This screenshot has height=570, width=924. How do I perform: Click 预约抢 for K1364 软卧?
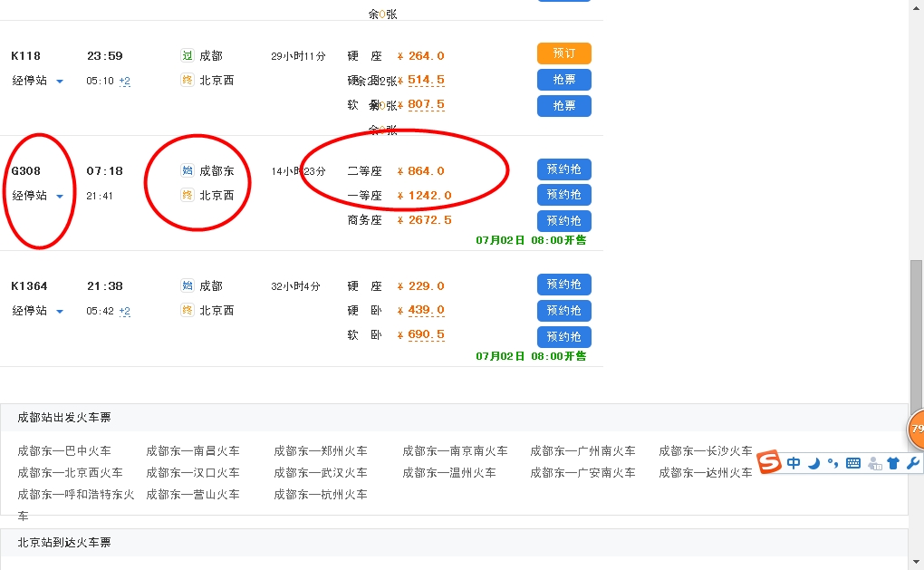564,337
